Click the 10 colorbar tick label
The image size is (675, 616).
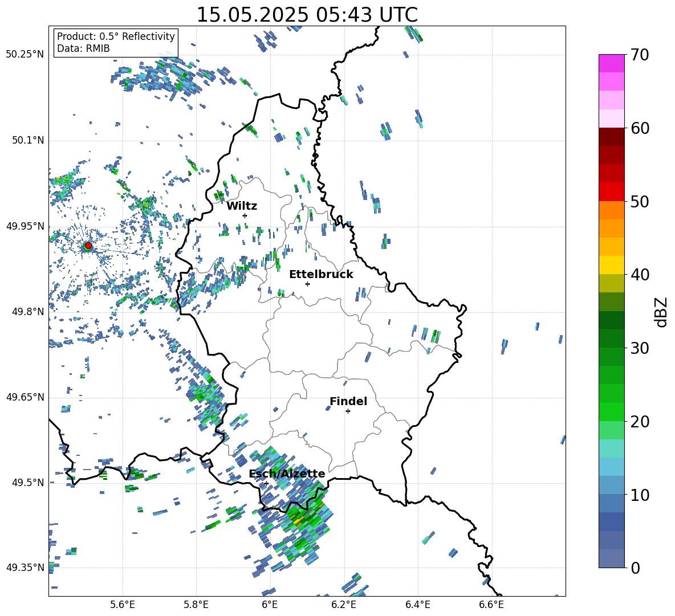[640, 495]
